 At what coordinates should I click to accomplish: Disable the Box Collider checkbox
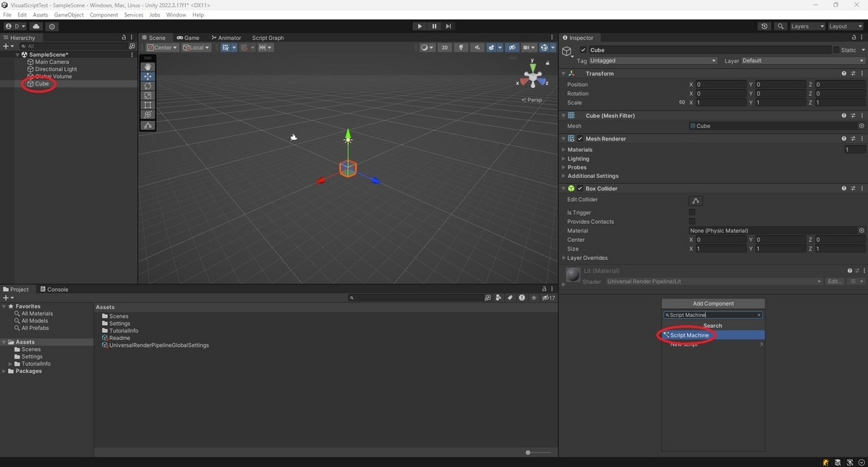pyautogui.click(x=580, y=188)
